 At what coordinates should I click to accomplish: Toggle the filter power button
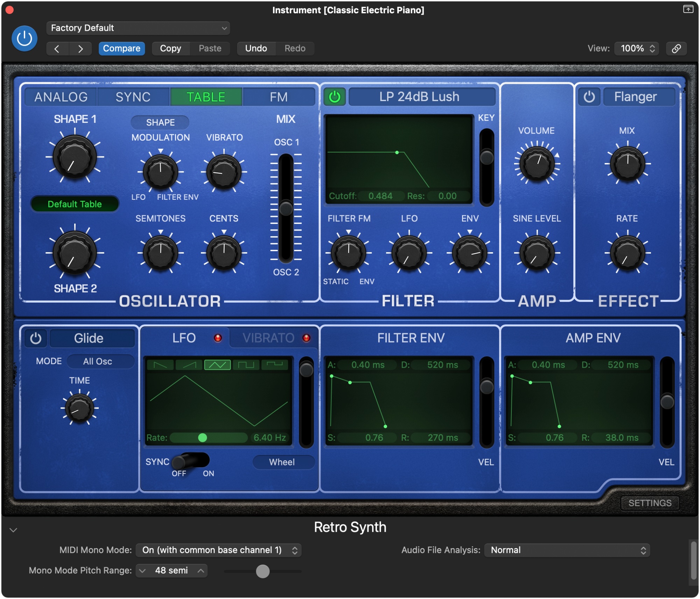[335, 97]
